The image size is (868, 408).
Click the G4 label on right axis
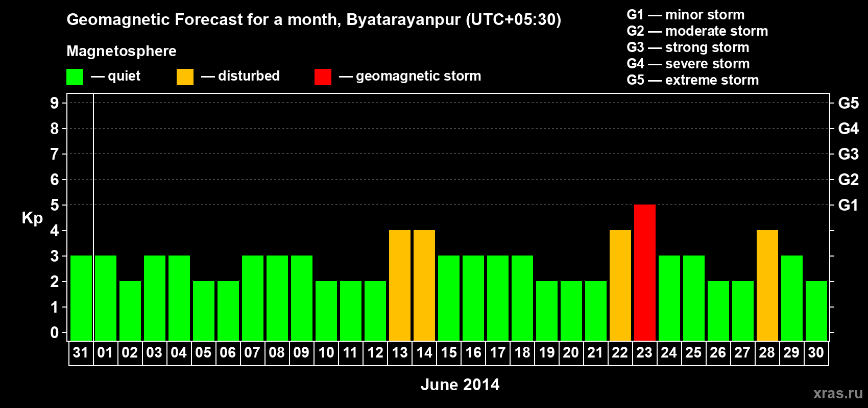tap(849, 129)
